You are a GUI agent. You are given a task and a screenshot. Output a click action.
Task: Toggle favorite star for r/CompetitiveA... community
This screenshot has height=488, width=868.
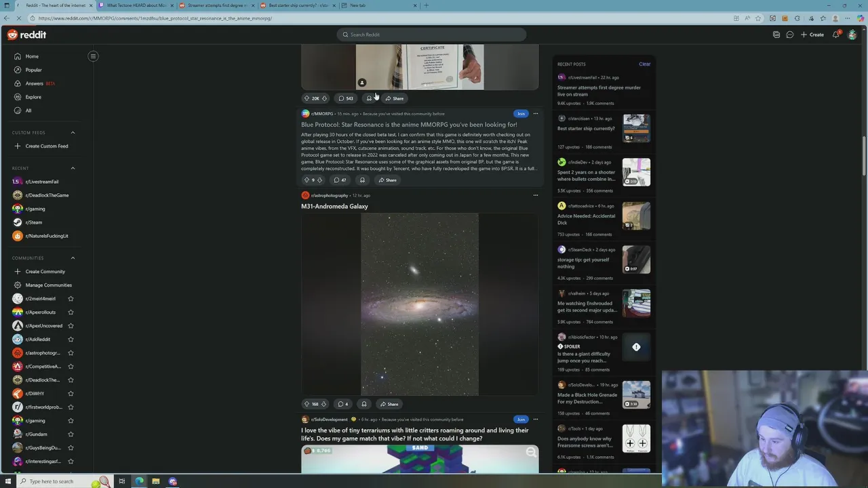click(71, 367)
